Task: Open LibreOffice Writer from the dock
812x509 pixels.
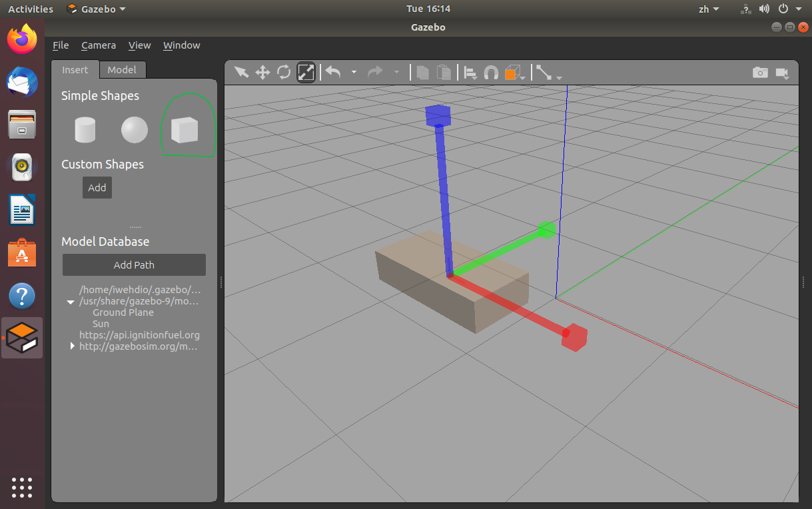Action: click(22, 210)
